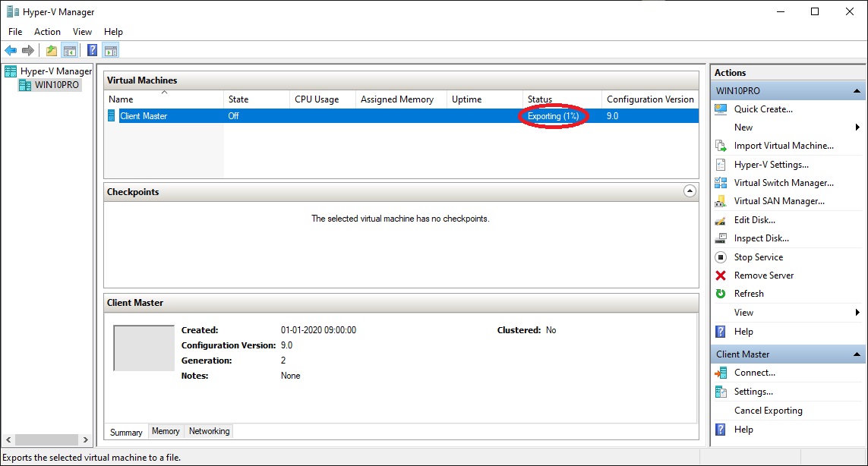Click Cancel Exporting action

click(x=769, y=411)
